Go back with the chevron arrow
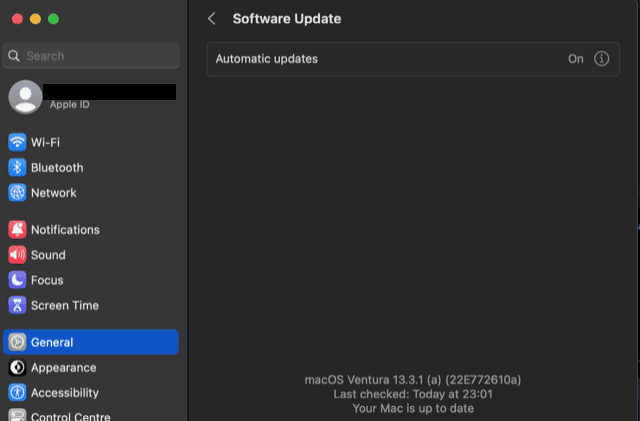Viewport: 640px width, 421px height. tap(212, 19)
